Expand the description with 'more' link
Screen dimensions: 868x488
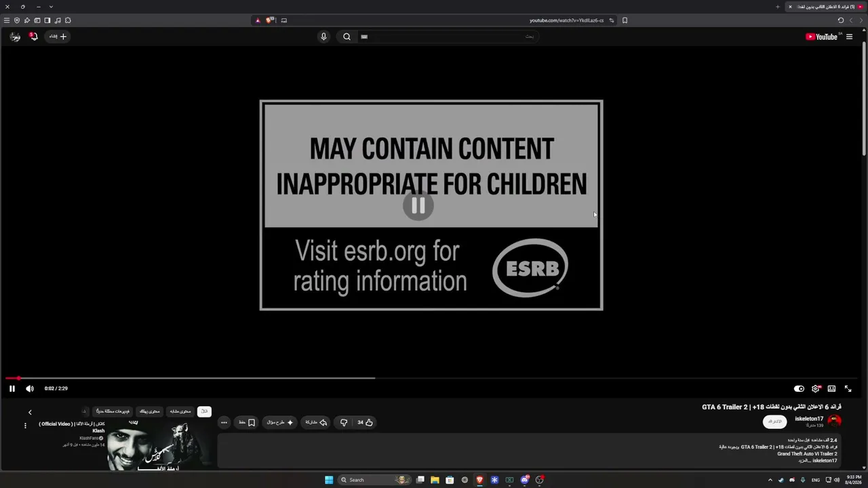pyautogui.click(x=804, y=461)
